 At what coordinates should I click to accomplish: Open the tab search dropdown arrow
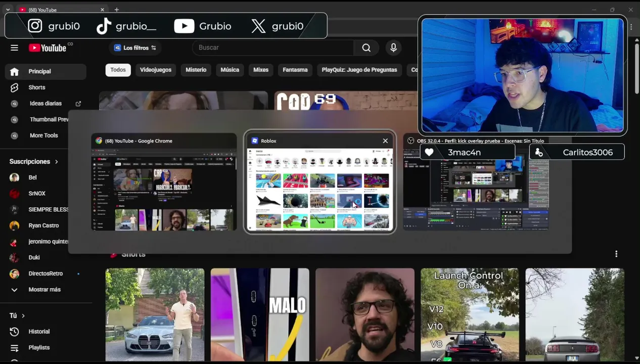point(8,10)
